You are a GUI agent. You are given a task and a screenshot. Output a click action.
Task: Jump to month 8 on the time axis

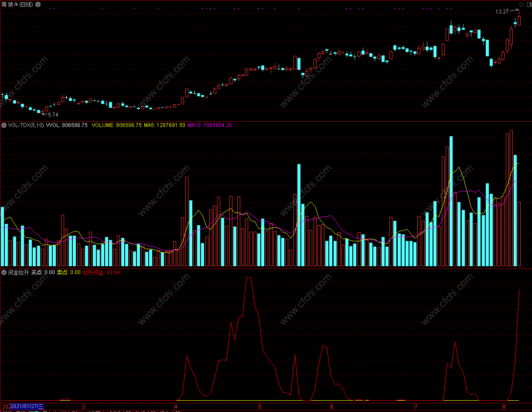click(x=504, y=407)
